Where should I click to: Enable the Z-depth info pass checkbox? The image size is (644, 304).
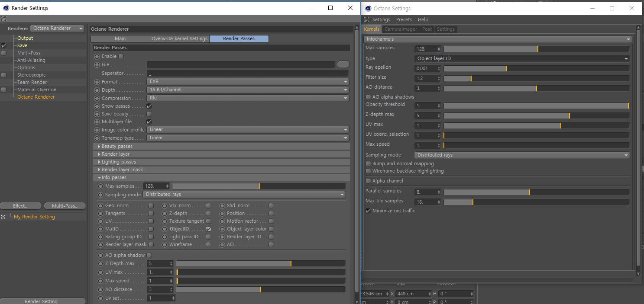[208, 213]
